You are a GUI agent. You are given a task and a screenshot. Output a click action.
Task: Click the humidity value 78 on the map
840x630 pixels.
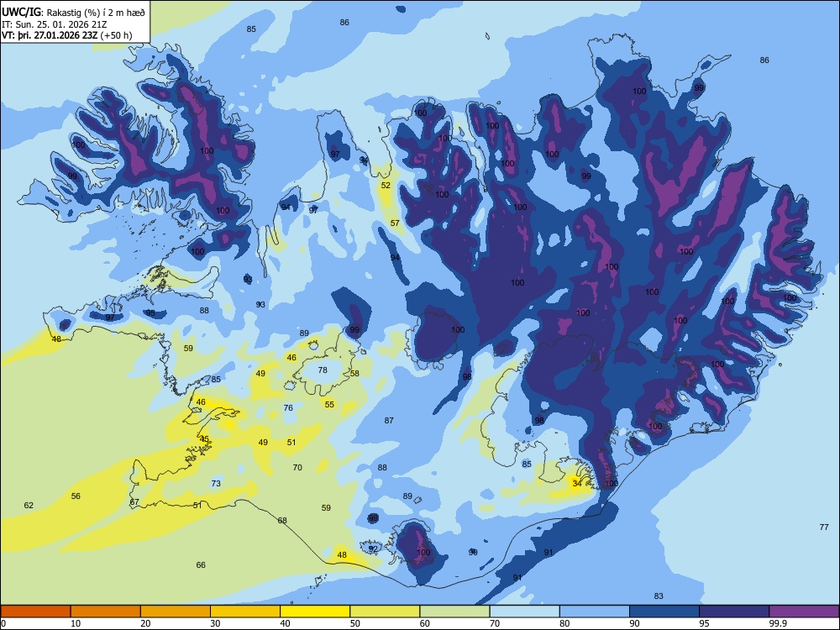pyautogui.click(x=323, y=370)
